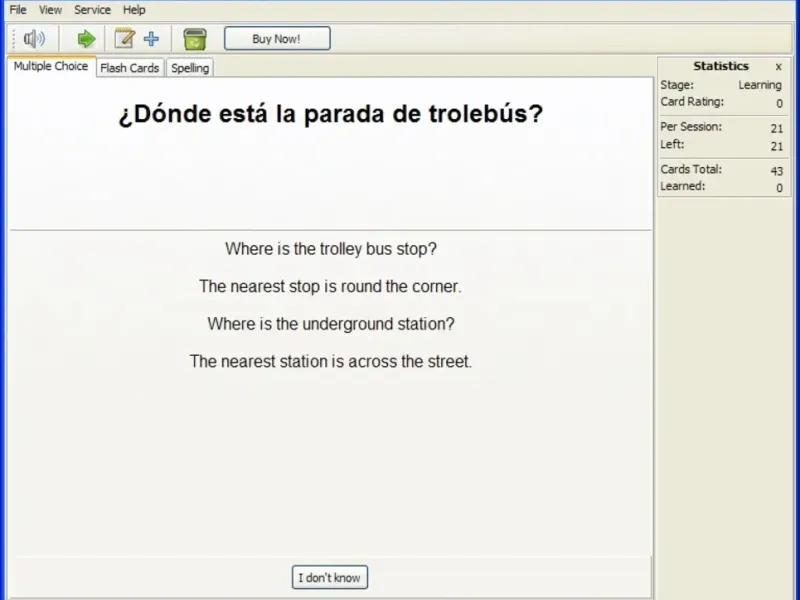Image resolution: width=800 pixels, height=600 pixels.
Task: Click the 'Per Session:' label
Action: coord(691,127)
